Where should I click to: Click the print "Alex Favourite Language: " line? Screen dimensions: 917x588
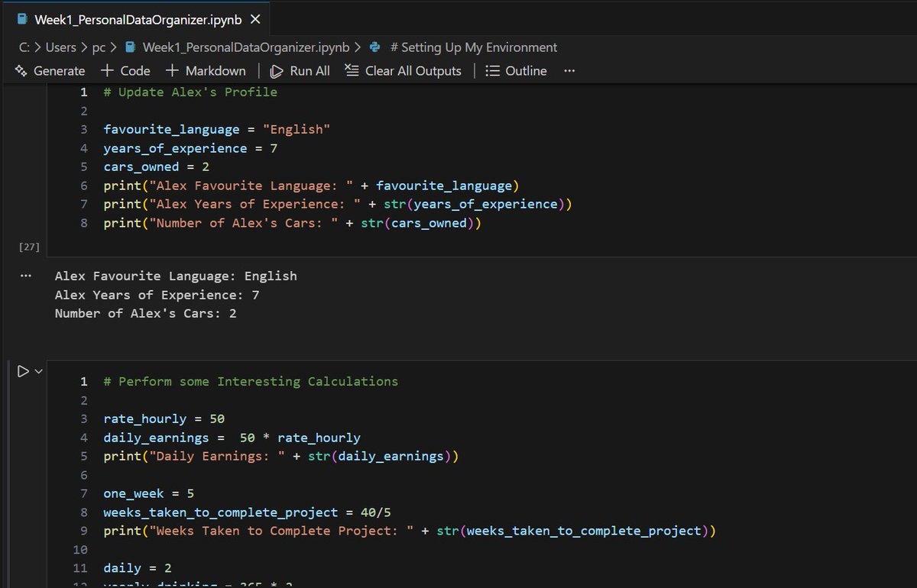[x=311, y=186]
